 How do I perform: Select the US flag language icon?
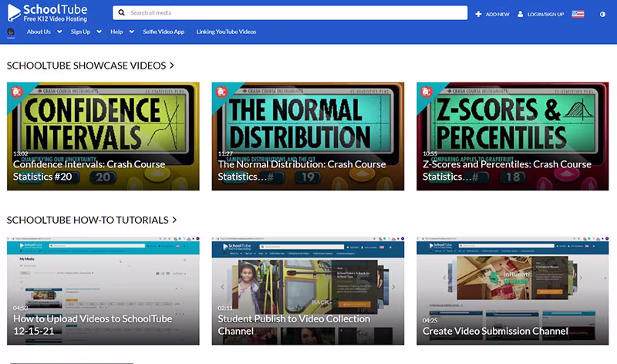578,14
